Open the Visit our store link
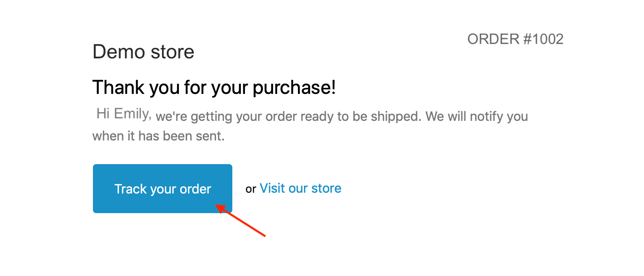This screenshot has height=276, width=644. [300, 188]
